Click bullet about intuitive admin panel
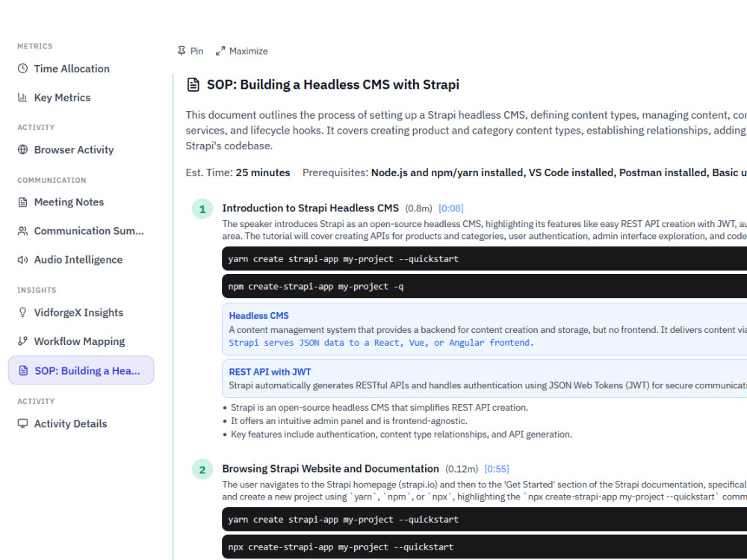747x560 pixels. click(x=349, y=421)
